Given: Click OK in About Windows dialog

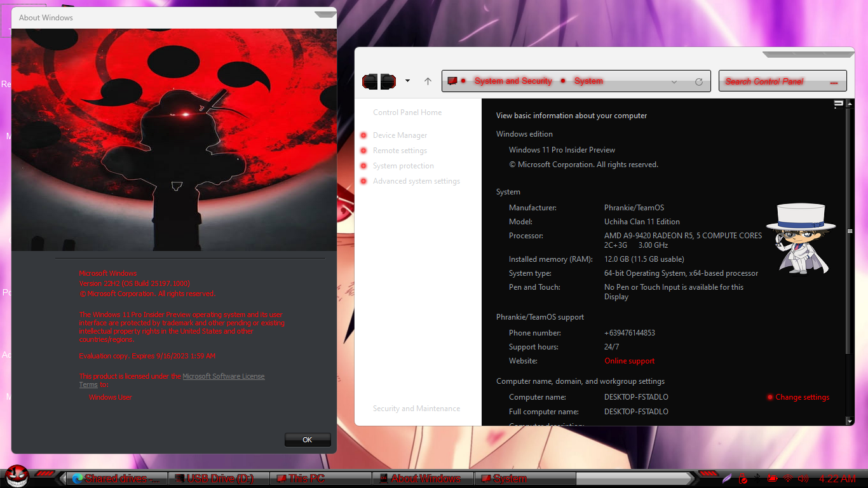Looking at the screenshot, I should pos(308,440).
